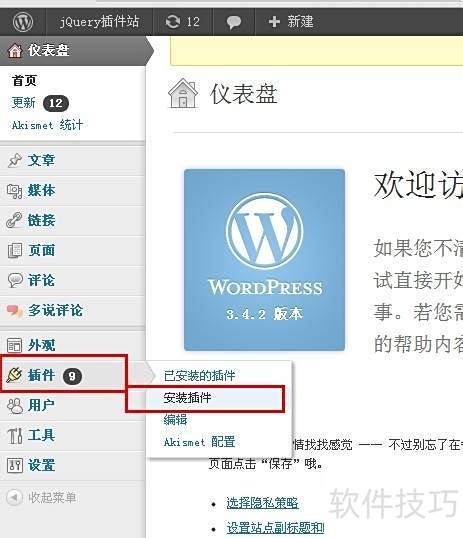Open the 工具 menu
Screen dimensions: 463x538
pos(41,435)
